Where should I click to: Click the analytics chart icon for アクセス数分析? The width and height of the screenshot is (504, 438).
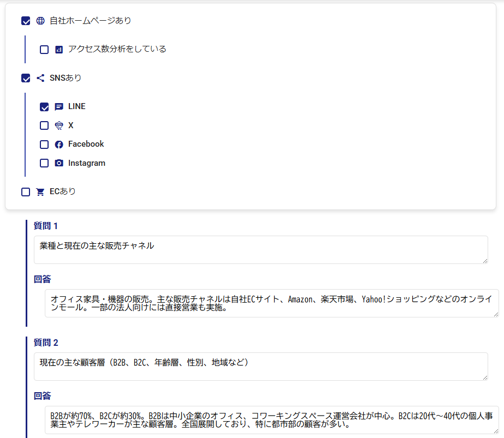[59, 50]
